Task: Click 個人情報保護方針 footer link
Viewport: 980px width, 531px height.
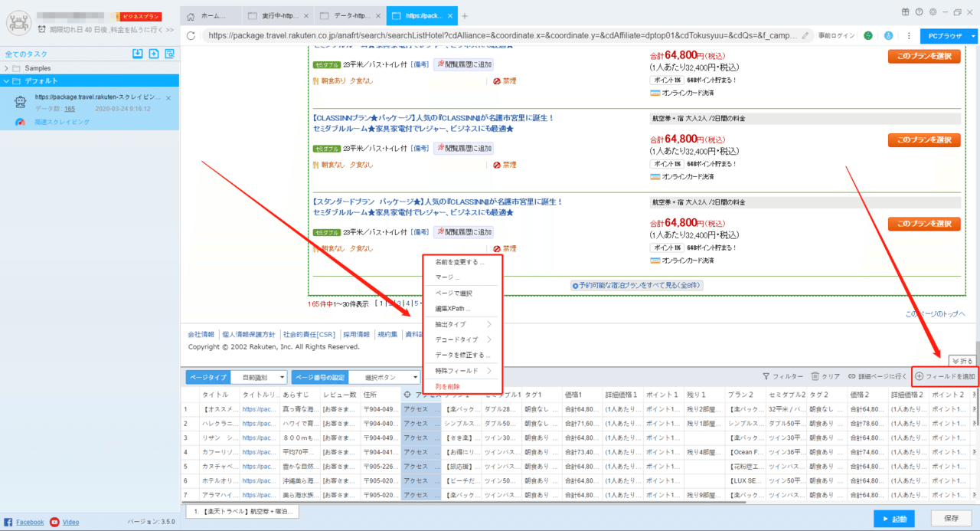Action: [248, 334]
